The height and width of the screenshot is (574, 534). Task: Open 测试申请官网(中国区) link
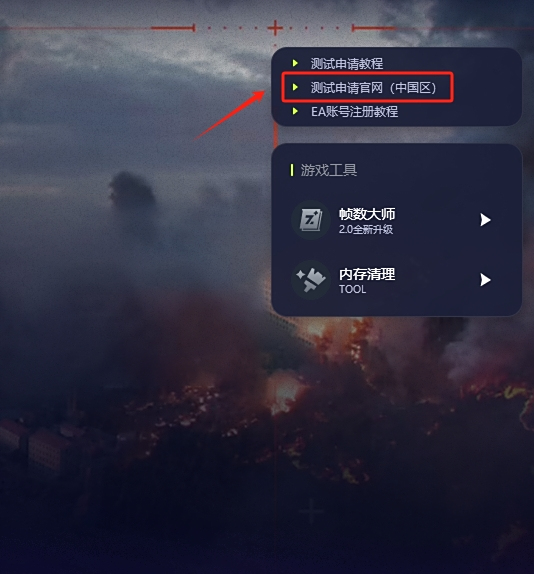point(374,88)
